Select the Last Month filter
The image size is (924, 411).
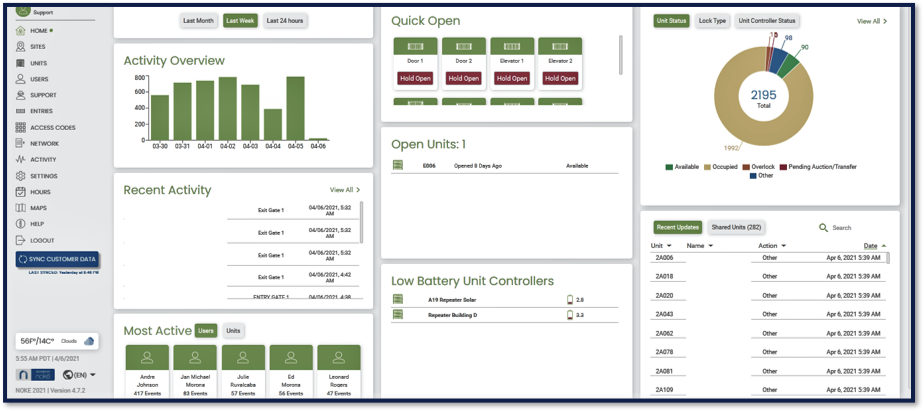click(x=199, y=21)
